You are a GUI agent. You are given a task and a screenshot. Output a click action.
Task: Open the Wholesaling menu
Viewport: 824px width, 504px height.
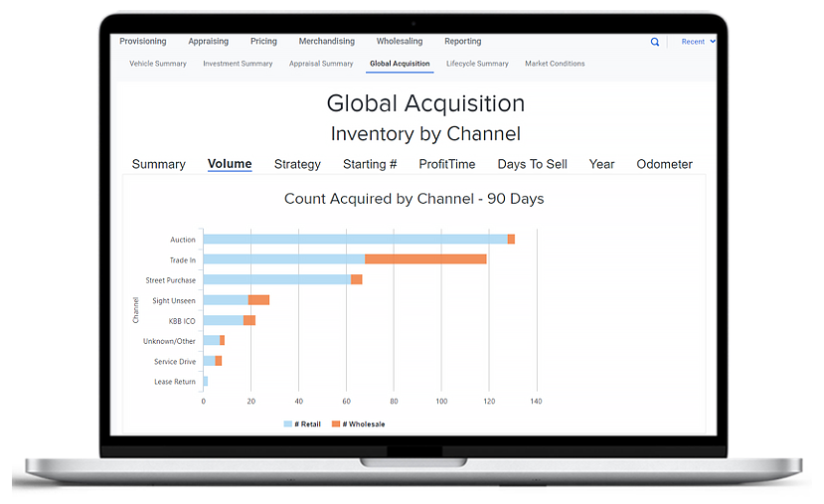tap(399, 42)
